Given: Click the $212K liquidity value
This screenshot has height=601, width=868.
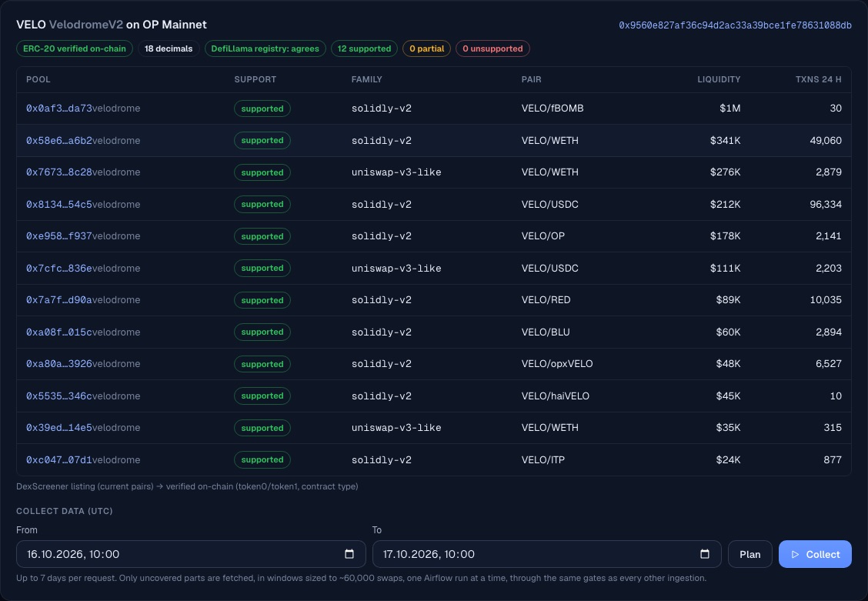Looking at the screenshot, I should [725, 204].
